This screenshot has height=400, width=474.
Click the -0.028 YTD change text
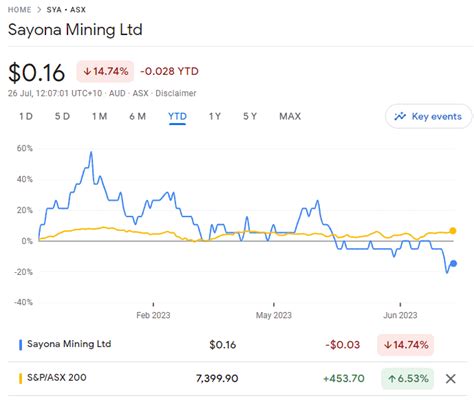(169, 71)
